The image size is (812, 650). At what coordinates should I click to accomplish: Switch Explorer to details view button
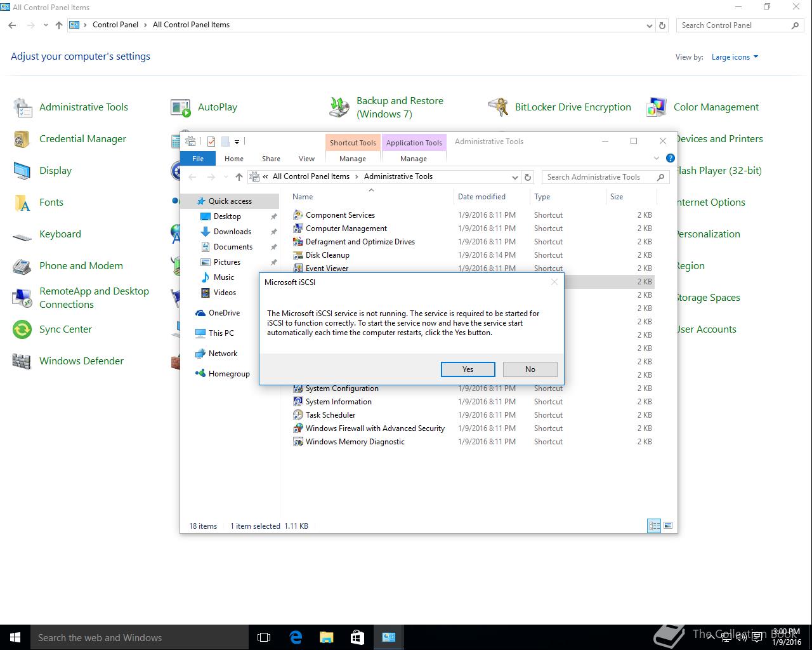pos(654,526)
